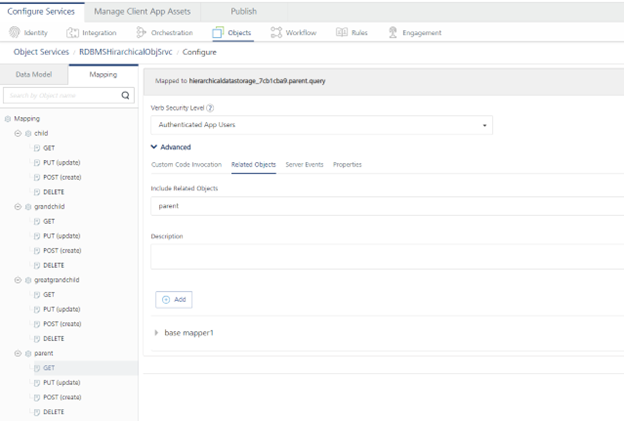Open the Integration services section
The width and height of the screenshot is (624, 421).
(x=92, y=33)
